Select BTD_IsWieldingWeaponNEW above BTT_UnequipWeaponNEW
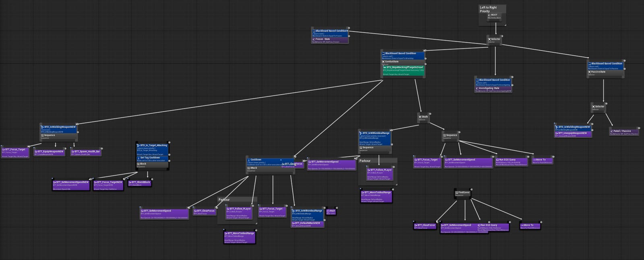 pyautogui.click(x=573, y=128)
